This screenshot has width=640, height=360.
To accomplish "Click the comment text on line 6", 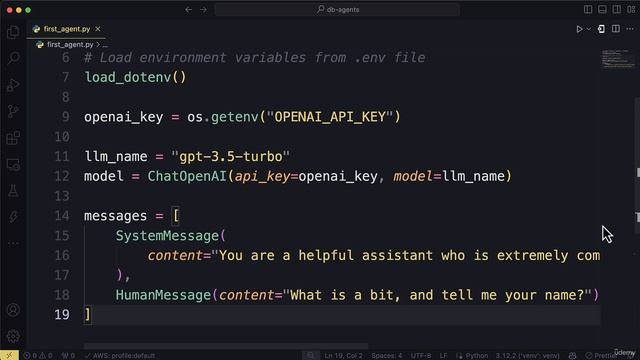I will click(255, 58).
